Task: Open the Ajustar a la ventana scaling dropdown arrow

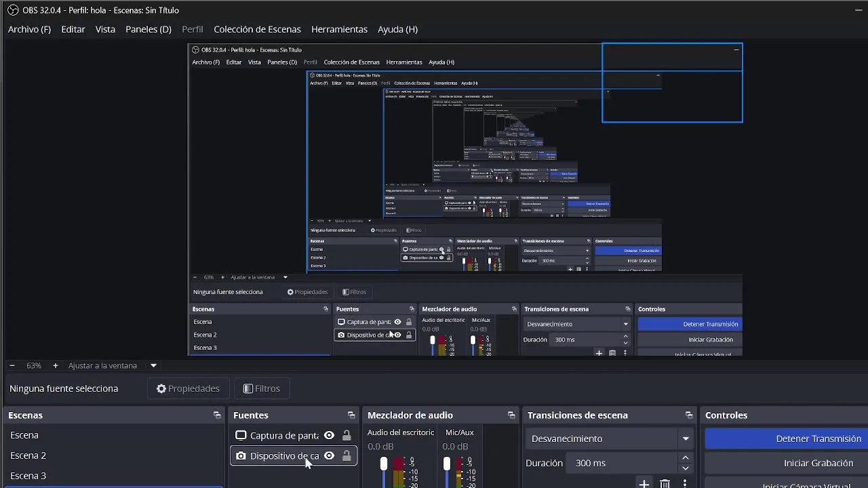Action: (x=153, y=365)
